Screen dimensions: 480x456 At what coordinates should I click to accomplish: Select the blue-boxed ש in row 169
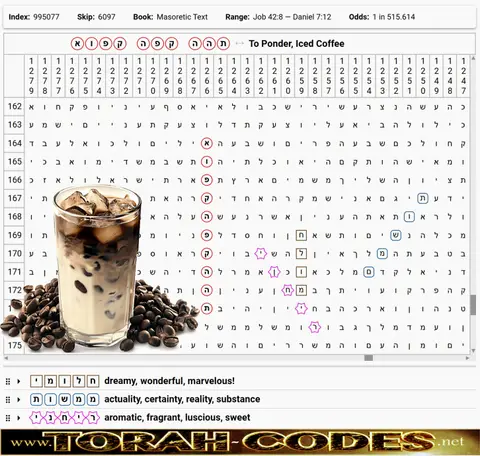click(396, 235)
